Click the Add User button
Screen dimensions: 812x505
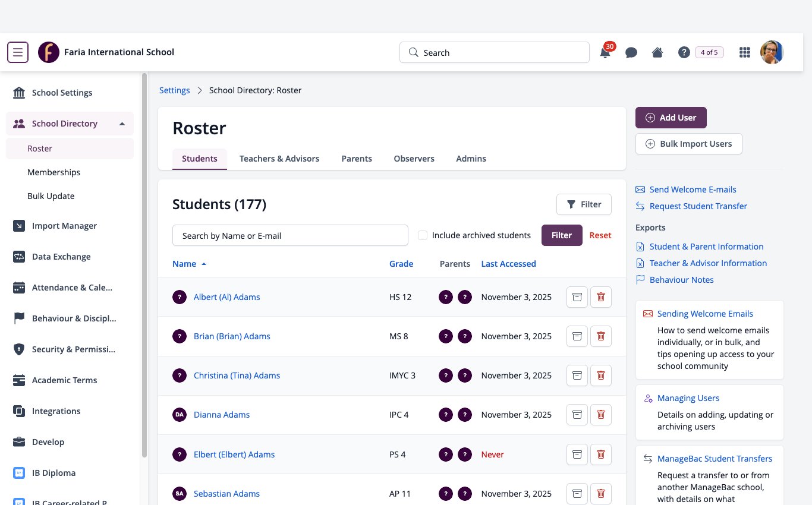pyautogui.click(x=671, y=118)
